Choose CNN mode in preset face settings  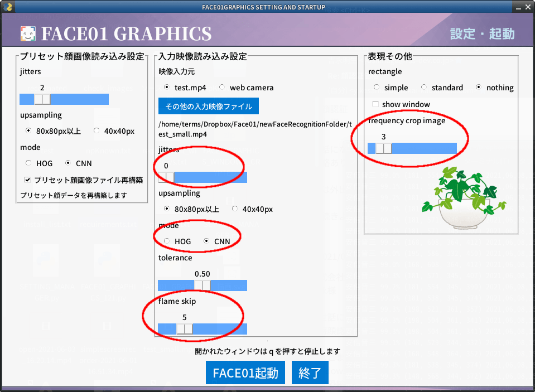pyautogui.click(x=68, y=163)
